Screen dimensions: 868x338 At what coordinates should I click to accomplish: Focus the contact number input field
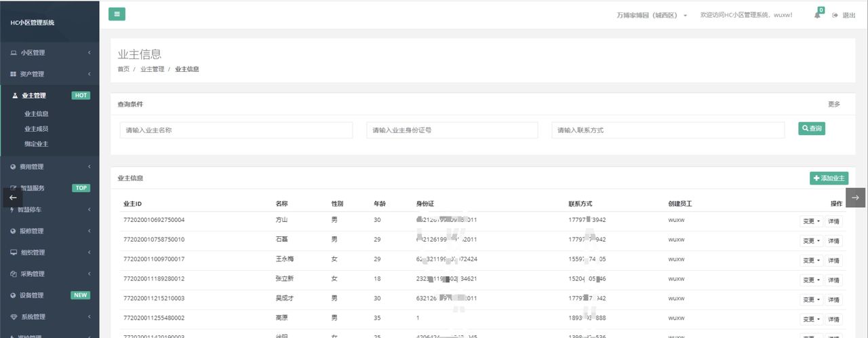[668, 130]
